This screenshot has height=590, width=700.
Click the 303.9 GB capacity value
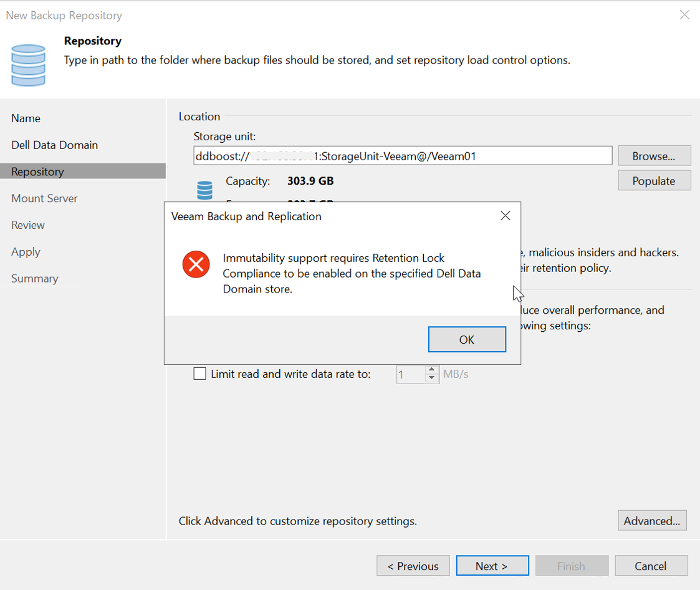click(x=310, y=181)
